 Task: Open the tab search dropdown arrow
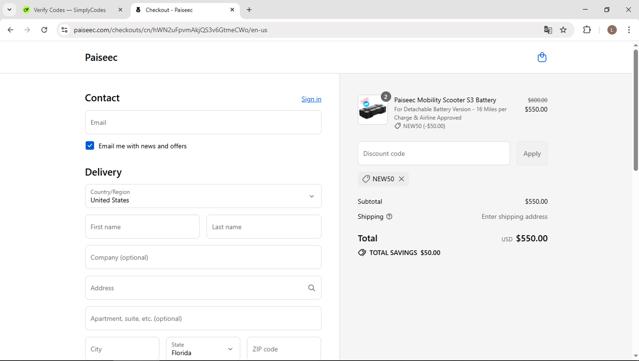(9, 10)
